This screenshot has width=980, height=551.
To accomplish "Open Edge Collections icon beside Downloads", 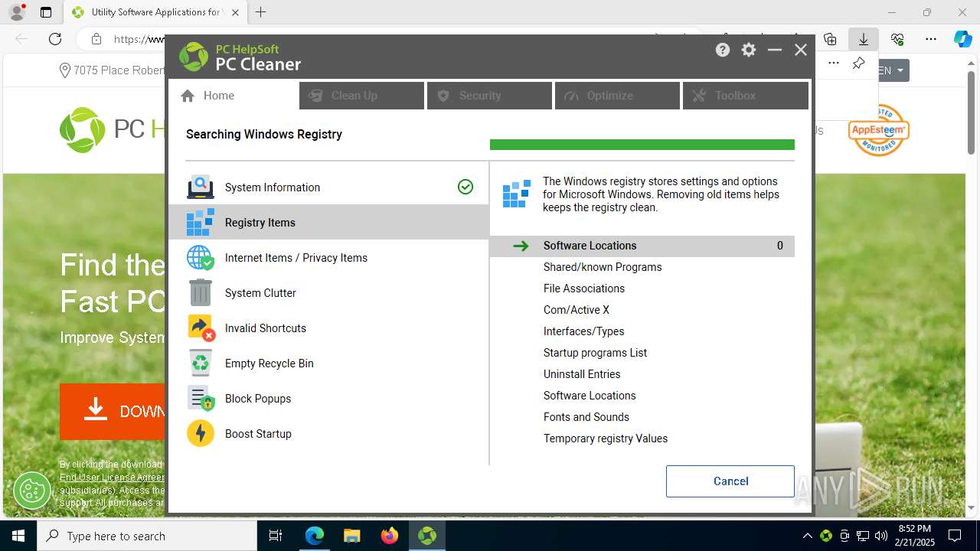I will click(830, 39).
